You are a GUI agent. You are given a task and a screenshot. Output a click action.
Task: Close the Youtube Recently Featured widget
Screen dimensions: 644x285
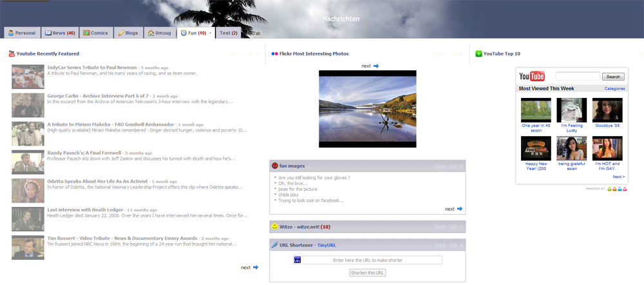pos(258,54)
